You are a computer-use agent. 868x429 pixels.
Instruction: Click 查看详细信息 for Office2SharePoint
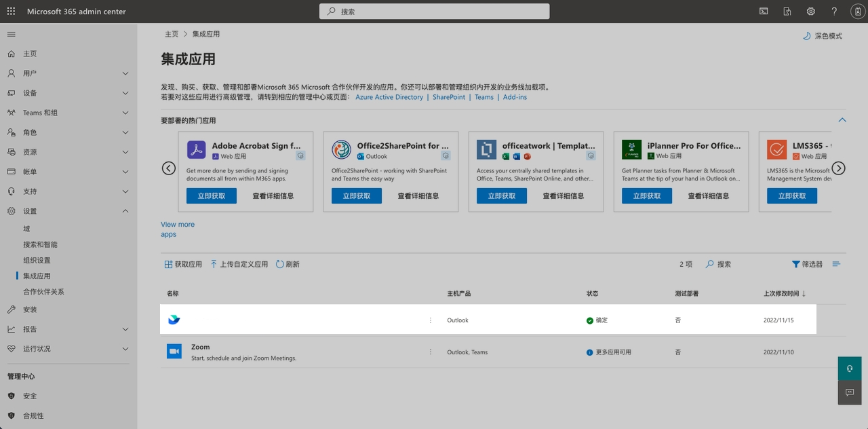coord(418,195)
